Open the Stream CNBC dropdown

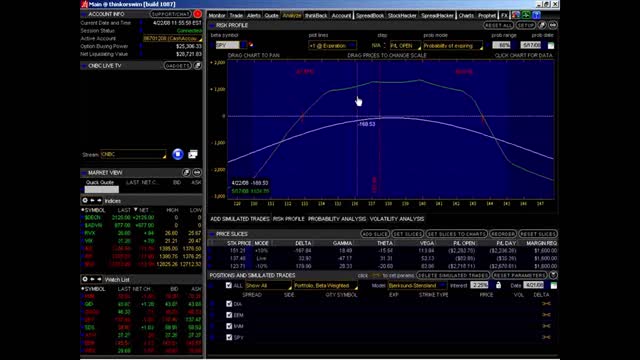click(133, 154)
